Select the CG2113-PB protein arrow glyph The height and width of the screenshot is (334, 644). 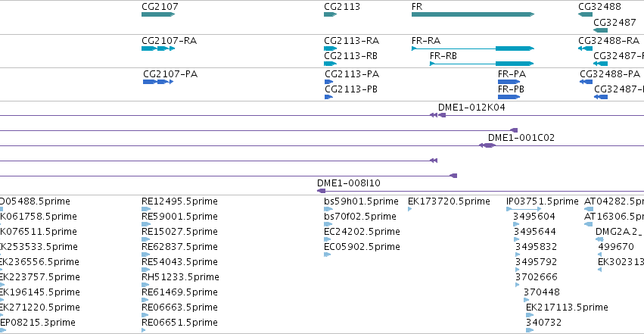[x=328, y=97]
